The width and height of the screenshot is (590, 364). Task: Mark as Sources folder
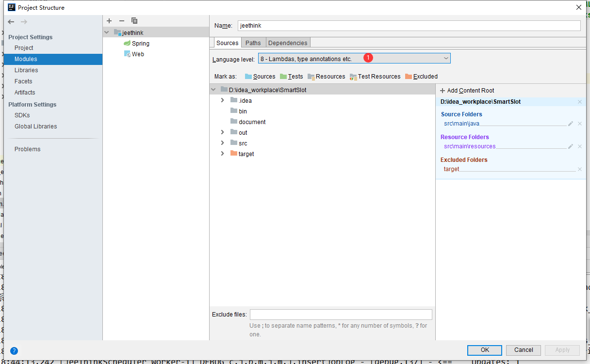click(x=260, y=77)
